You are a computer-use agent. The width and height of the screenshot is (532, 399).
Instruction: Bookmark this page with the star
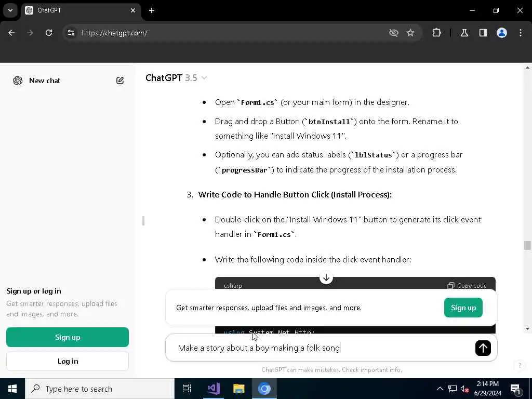pos(410,33)
